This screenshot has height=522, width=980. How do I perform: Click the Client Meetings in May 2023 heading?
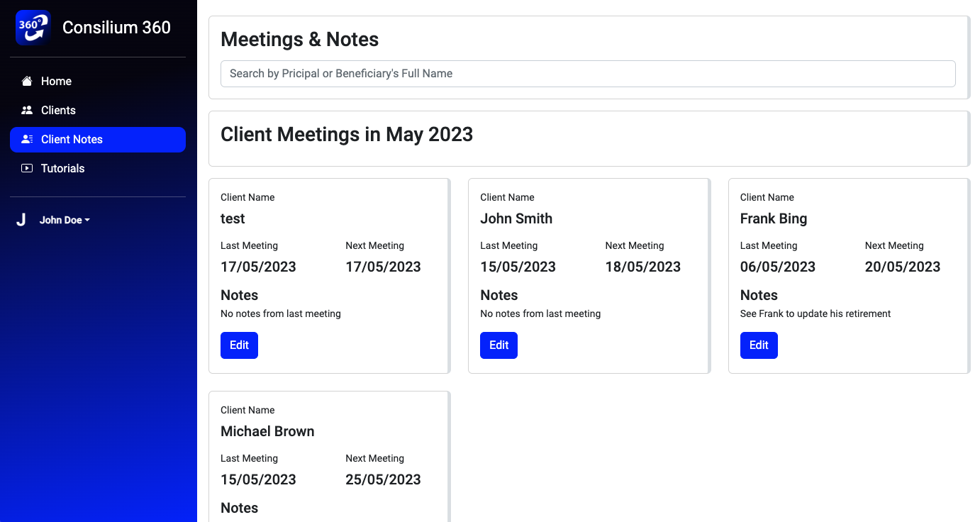pos(346,135)
